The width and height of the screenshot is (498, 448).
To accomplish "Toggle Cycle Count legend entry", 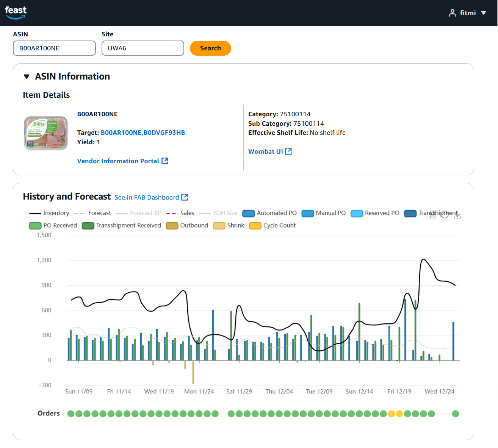I will click(x=272, y=225).
